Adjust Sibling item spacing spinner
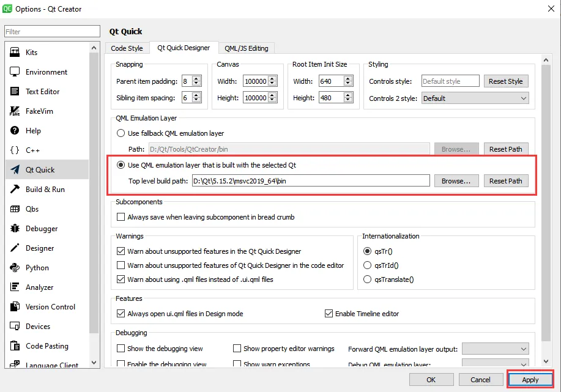561x392 pixels. click(196, 97)
